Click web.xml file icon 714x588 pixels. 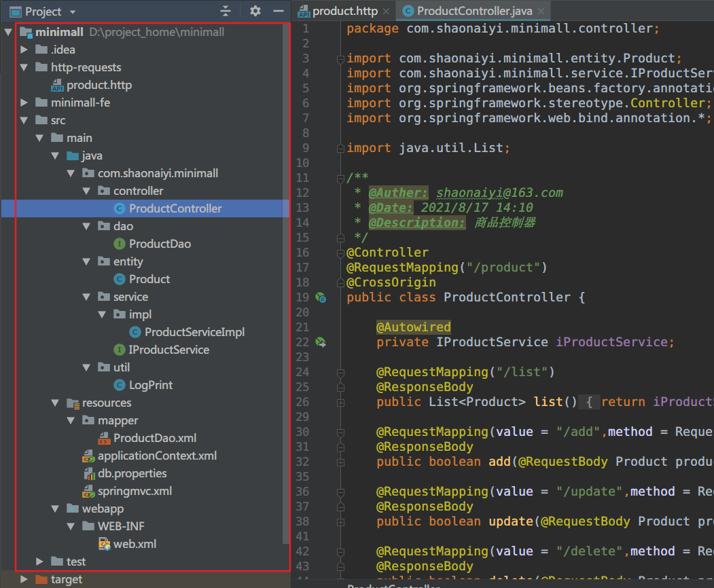point(104,544)
